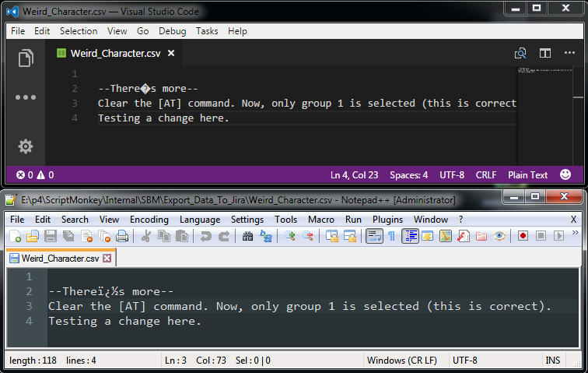This screenshot has width=588, height=373.
Task: Click the feedback smiley in VS Code status bar
Action: 565,174
